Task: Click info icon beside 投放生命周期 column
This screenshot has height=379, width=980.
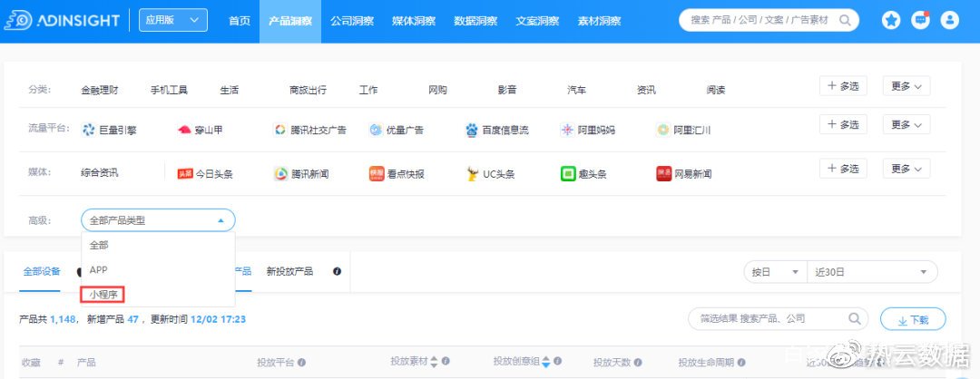Action: coord(740,363)
